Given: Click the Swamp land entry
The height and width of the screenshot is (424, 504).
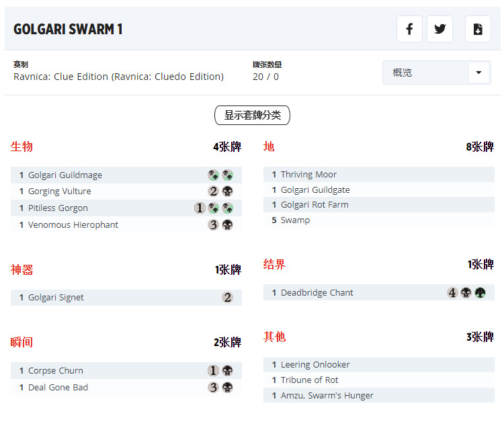Looking at the screenshot, I should pos(295,220).
